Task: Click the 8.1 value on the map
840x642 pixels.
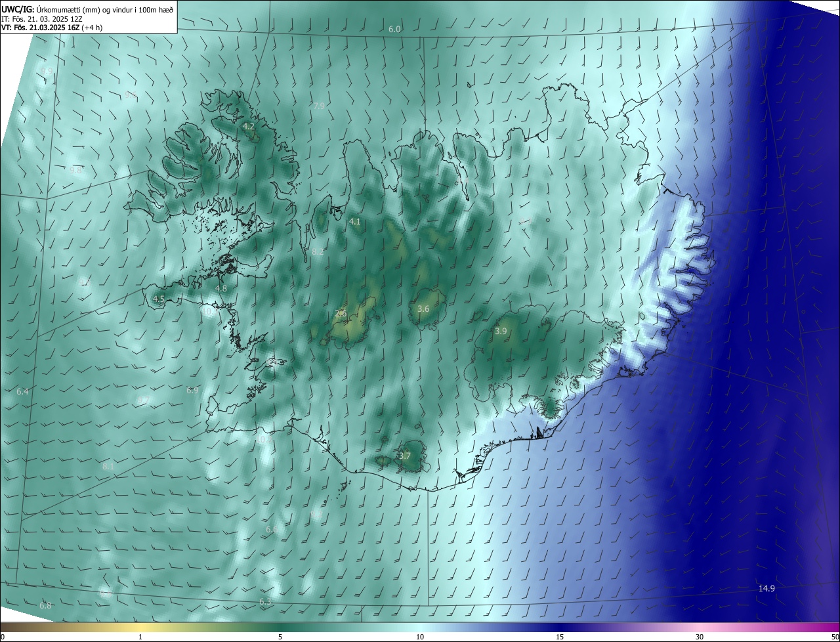Action: (x=108, y=466)
